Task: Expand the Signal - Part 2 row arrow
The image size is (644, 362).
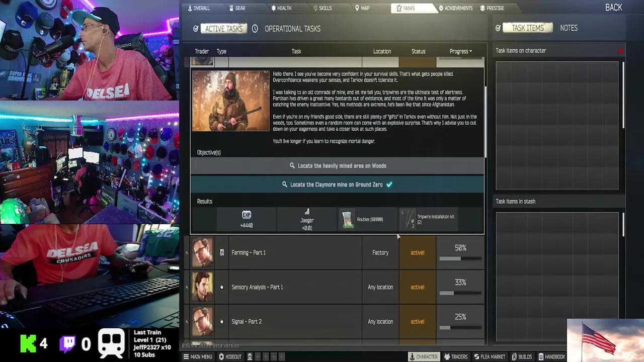Action: coord(187,321)
